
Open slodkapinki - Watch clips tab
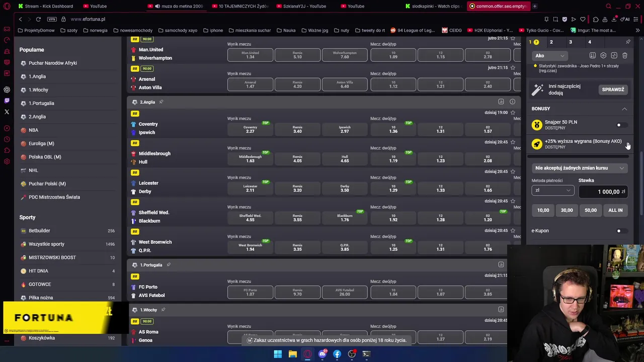coord(433,6)
